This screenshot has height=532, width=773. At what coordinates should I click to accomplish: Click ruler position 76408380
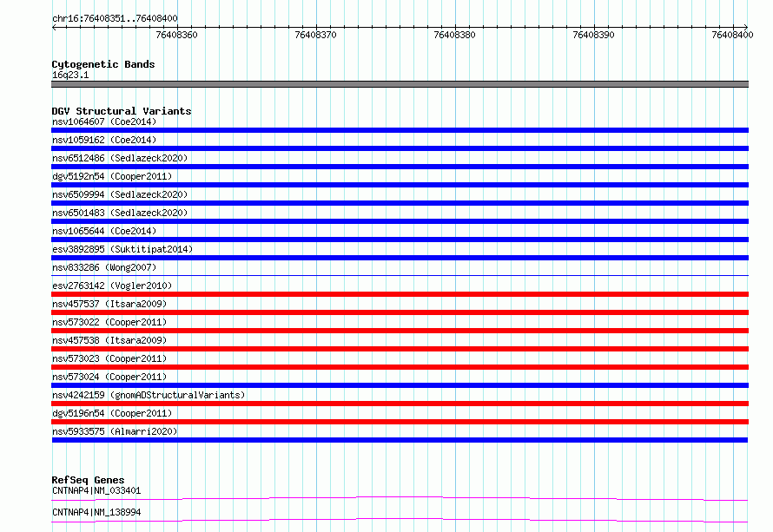click(x=454, y=35)
